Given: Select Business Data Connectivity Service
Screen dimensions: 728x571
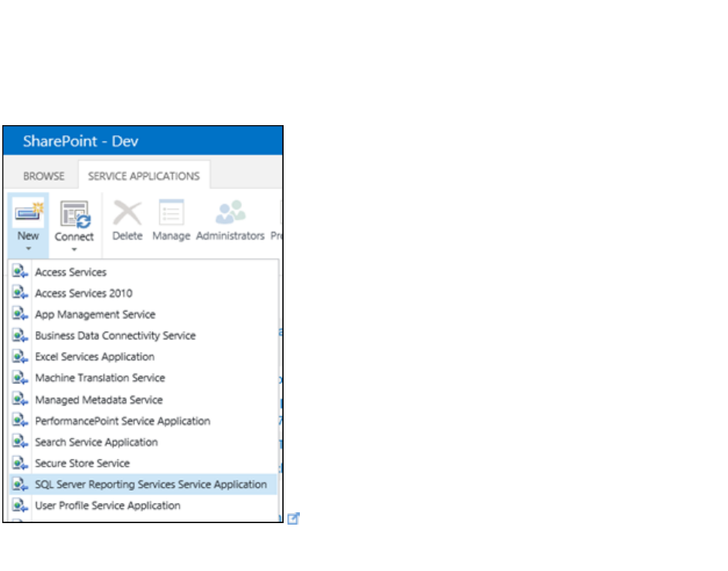Looking at the screenshot, I should click(x=144, y=335).
